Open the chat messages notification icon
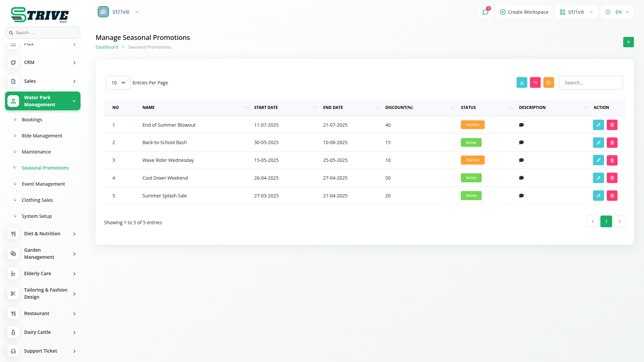The image size is (644, 362). [x=485, y=12]
